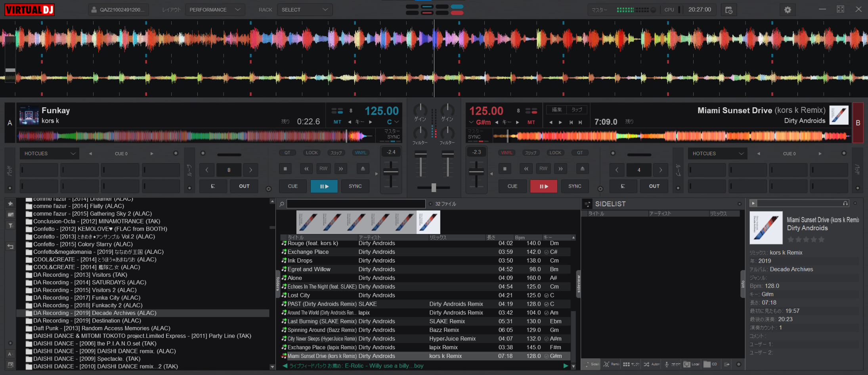Click deck A fast forward seek button

[341, 169]
